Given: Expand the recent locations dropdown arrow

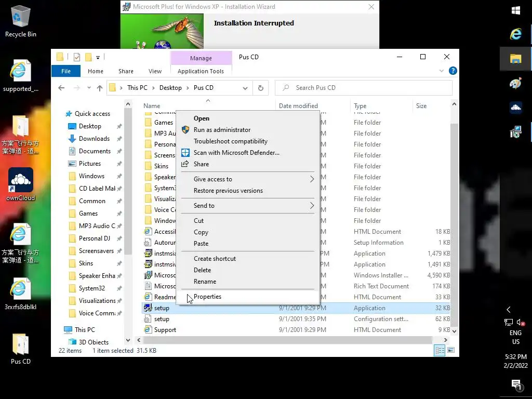Looking at the screenshot, I should tap(89, 87).
